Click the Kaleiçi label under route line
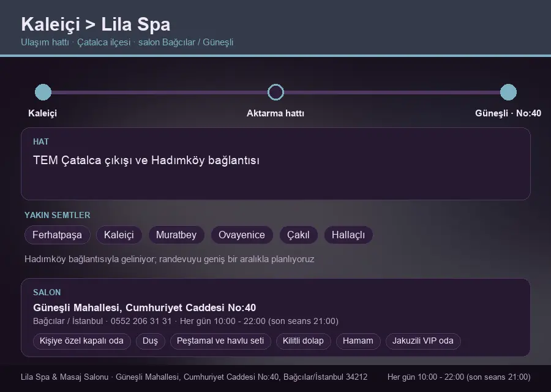 click(x=42, y=113)
